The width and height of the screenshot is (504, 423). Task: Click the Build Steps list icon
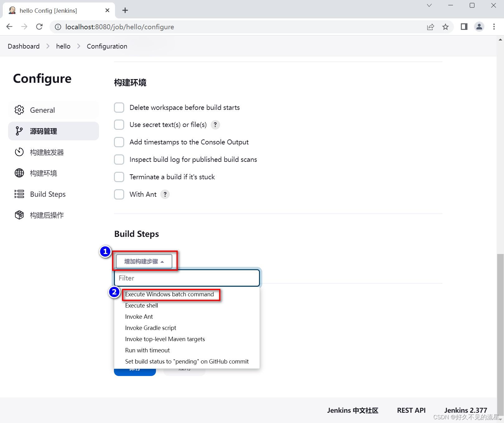pos(19,194)
